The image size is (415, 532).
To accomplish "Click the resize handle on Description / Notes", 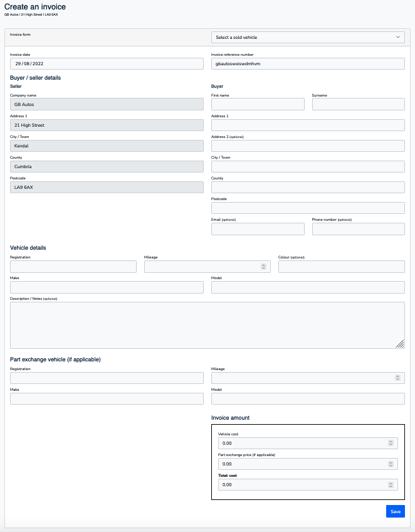I will tap(400, 344).
